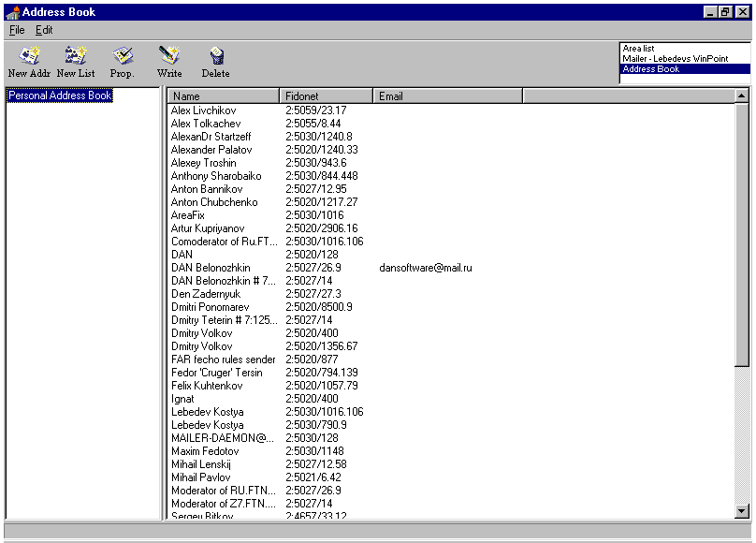Select MAILER-DAEMON@... entry
Image resolution: width=756 pixels, height=543 pixels.
tap(223, 438)
